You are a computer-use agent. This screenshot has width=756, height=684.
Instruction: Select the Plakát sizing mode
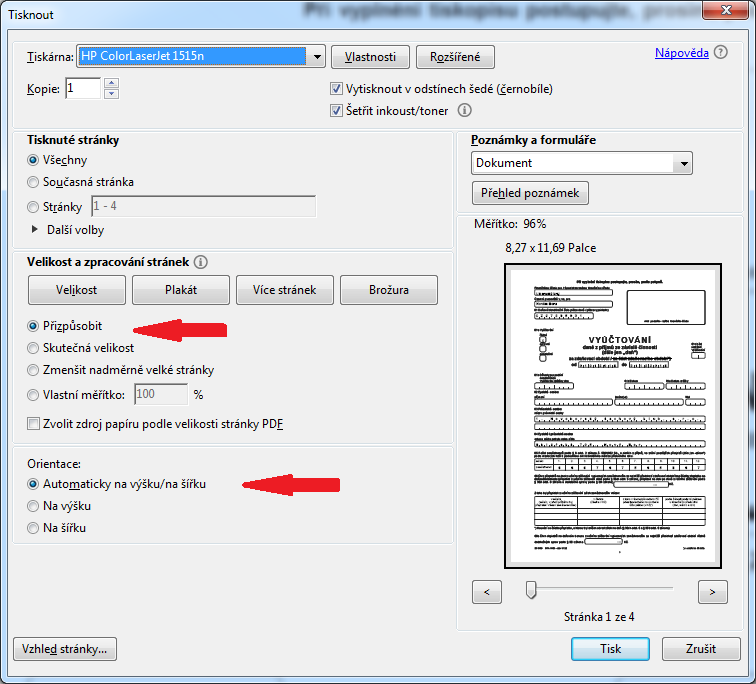click(x=180, y=290)
